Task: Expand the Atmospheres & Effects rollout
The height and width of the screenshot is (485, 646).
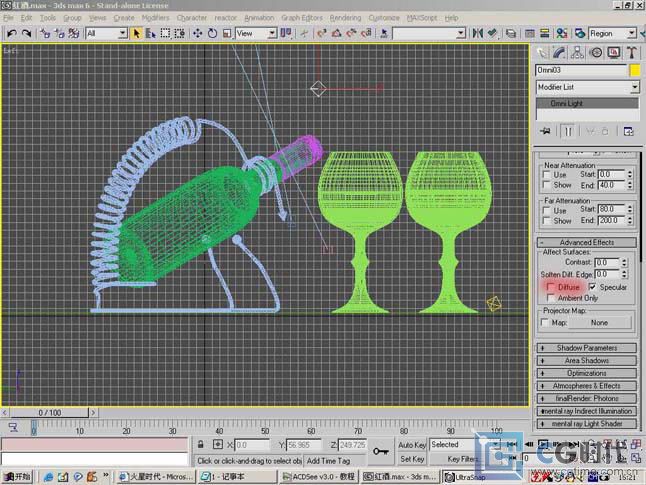Action: (587, 386)
